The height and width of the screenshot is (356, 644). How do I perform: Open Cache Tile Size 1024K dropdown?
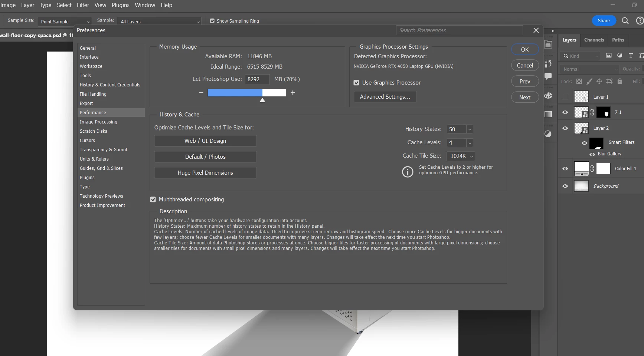coord(461,156)
